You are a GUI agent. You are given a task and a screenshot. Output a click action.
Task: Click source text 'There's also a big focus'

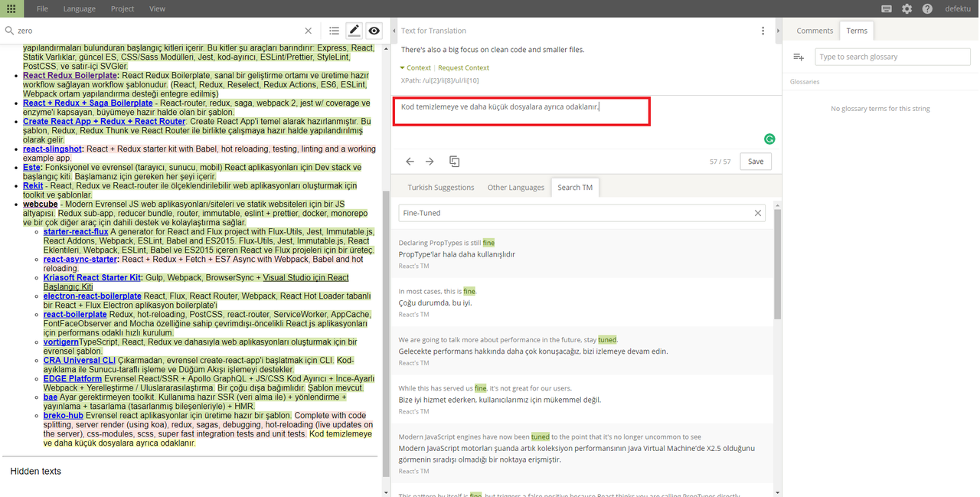click(x=492, y=50)
